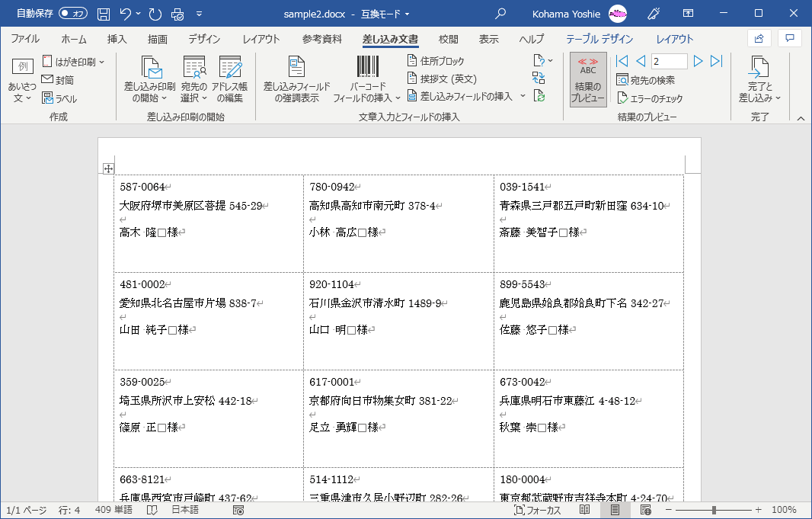This screenshot has width=812, height=519.
Task: Click the 100% zoom level
Action: pos(784,510)
